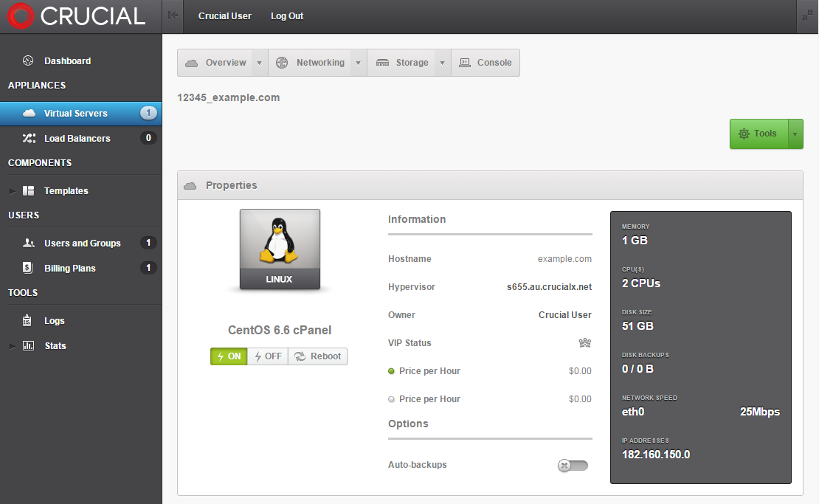Screen dimensions: 819x504
Task: Click the Load Balancers count badge
Action: click(x=148, y=138)
